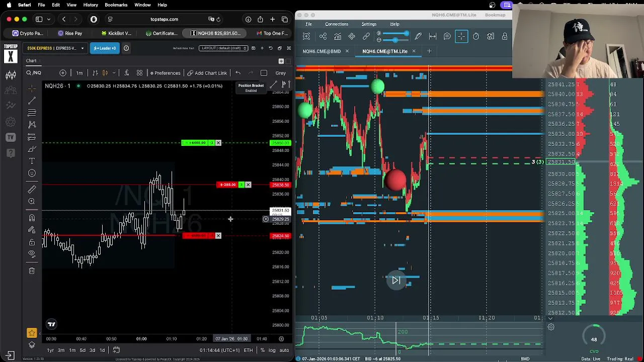This screenshot has width=644, height=362.
Task: Open the fx indicators icon
Action: tap(126, 73)
